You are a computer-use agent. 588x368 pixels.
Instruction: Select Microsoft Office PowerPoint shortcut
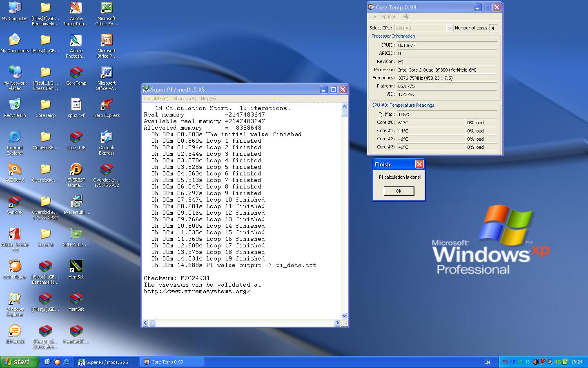(107, 45)
